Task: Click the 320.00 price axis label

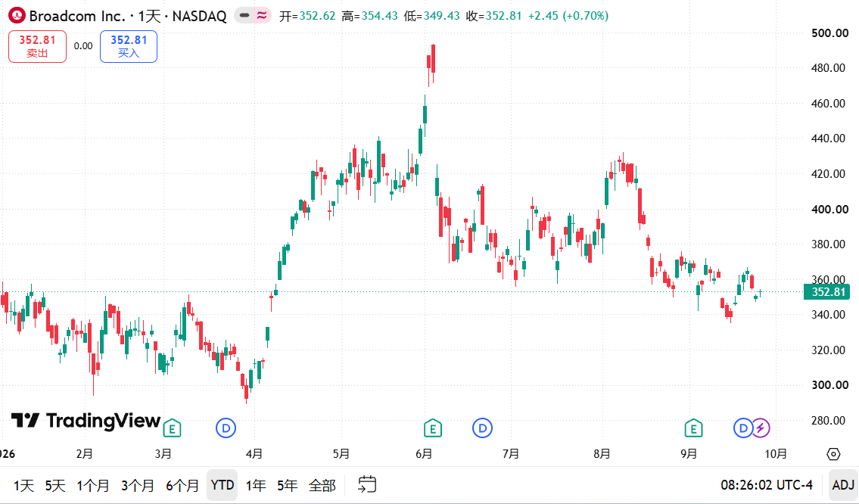Action: pyautogui.click(x=828, y=350)
